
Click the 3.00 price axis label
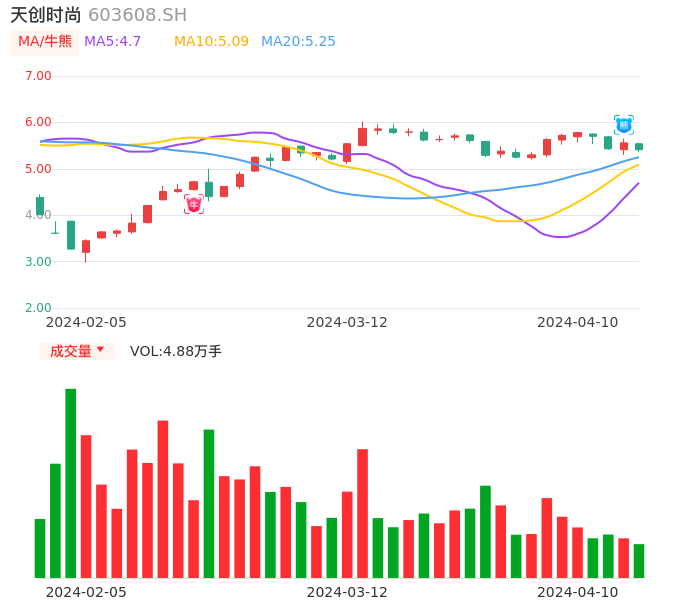tap(38, 262)
